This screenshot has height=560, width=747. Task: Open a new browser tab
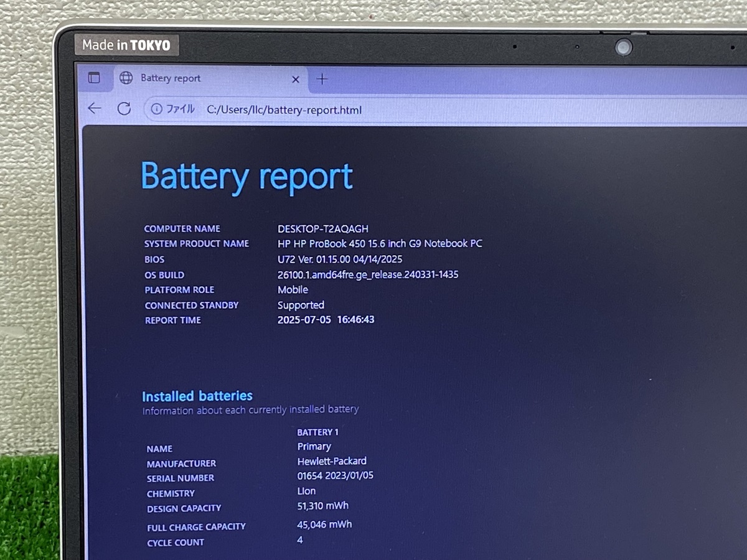322,79
